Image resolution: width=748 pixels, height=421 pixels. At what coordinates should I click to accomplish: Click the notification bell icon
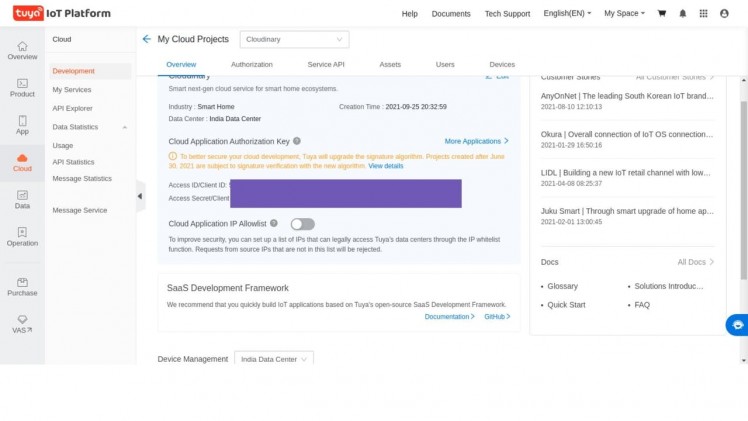coord(683,13)
